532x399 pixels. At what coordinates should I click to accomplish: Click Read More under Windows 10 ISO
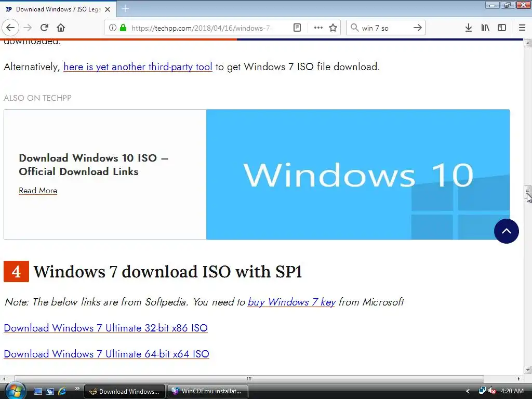click(x=38, y=191)
